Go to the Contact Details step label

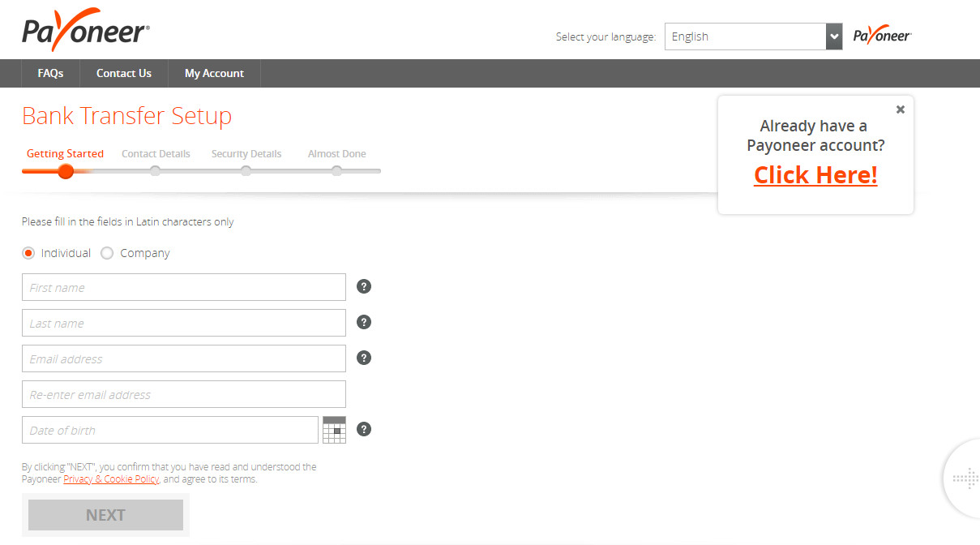pyautogui.click(x=156, y=153)
